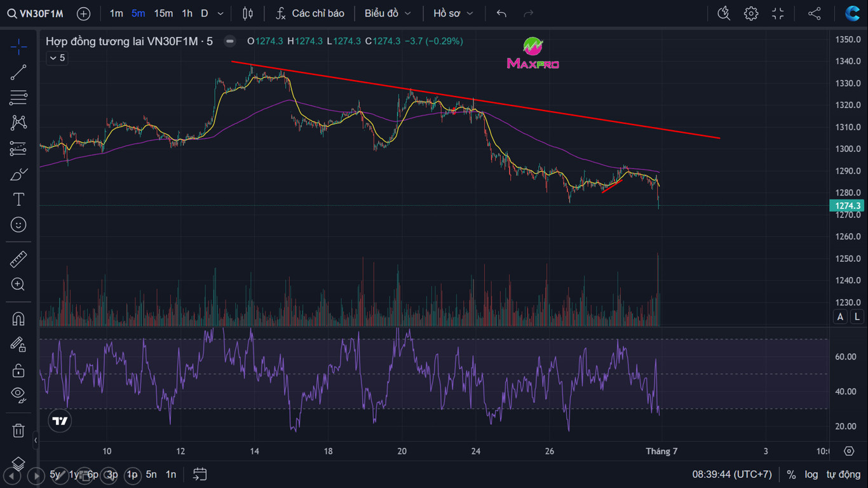Select the zoom in tool

click(18, 285)
